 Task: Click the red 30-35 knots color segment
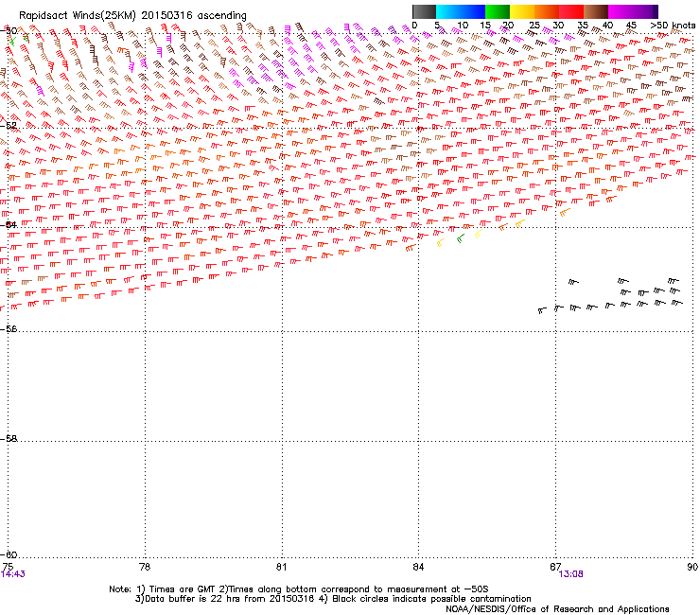pyautogui.click(x=571, y=11)
